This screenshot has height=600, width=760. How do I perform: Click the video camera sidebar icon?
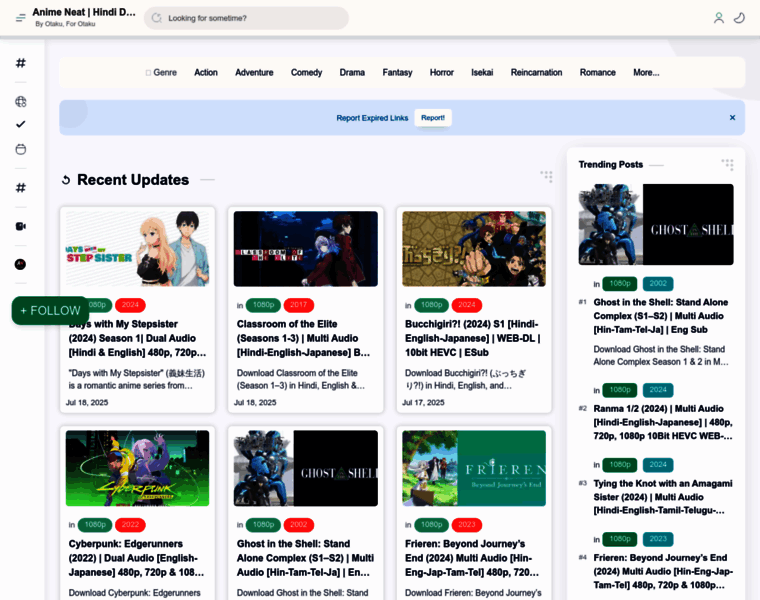pyautogui.click(x=20, y=226)
